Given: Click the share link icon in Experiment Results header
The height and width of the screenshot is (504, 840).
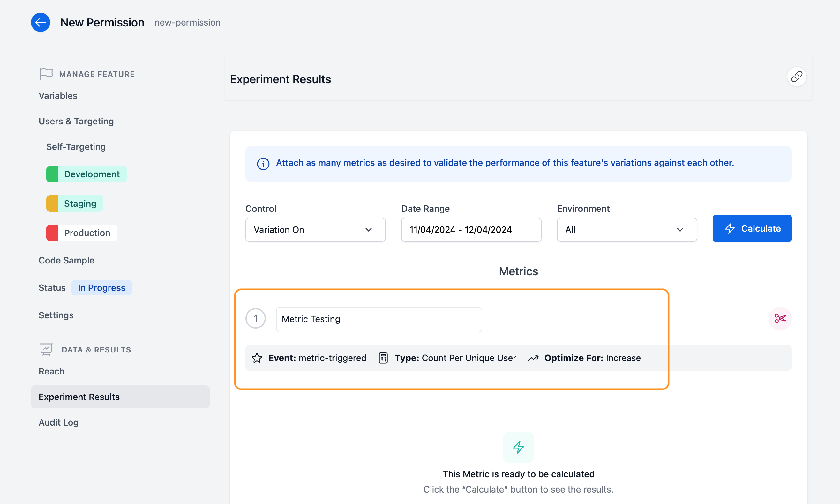Looking at the screenshot, I should point(797,77).
